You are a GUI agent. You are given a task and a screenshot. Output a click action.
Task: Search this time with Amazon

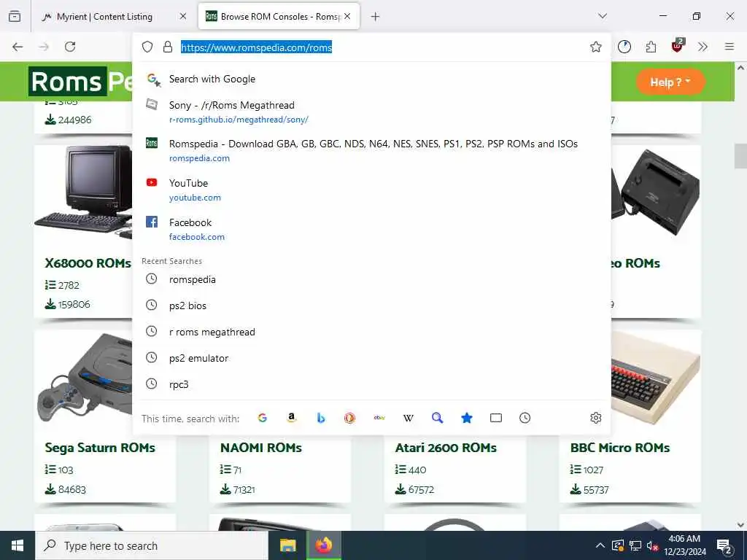pyautogui.click(x=292, y=418)
